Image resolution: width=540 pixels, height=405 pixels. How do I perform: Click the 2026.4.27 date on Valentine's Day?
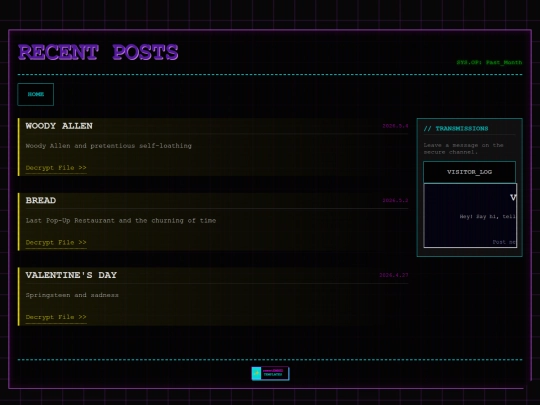(x=394, y=275)
